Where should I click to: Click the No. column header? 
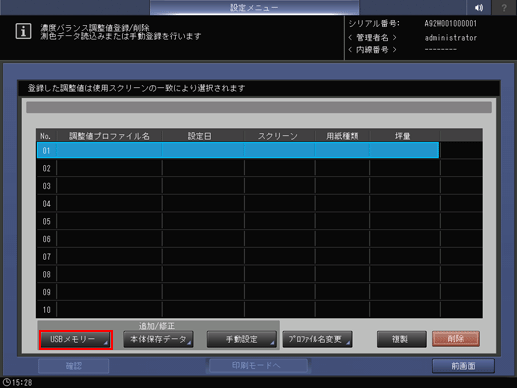coord(46,136)
